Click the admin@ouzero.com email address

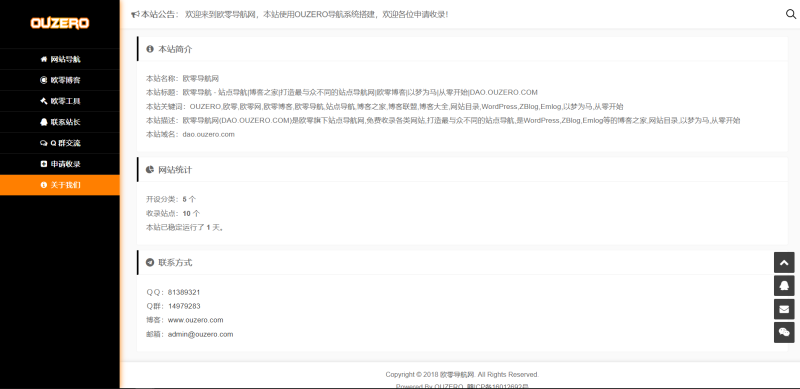pyautogui.click(x=201, y=334)
